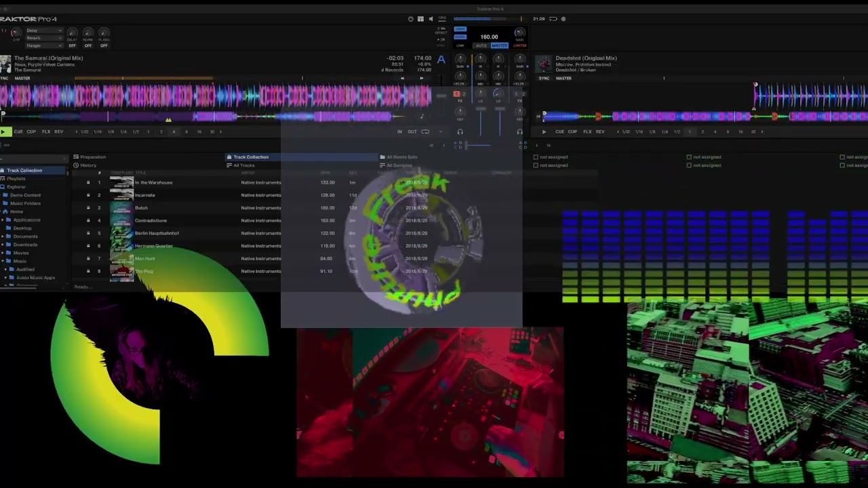Open the first FX dropdown showing Delay
Screen dimensions: 868x488
(x=44, y=31)
